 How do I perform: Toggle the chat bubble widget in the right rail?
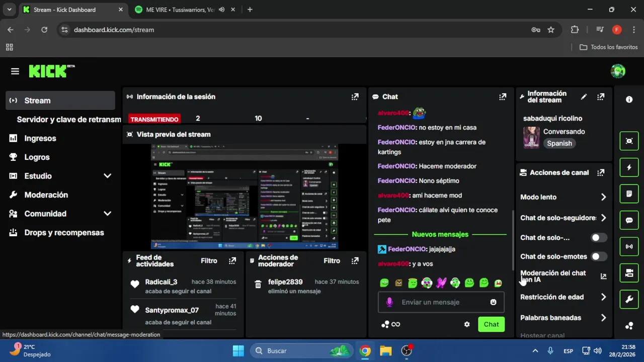[629, 220]
